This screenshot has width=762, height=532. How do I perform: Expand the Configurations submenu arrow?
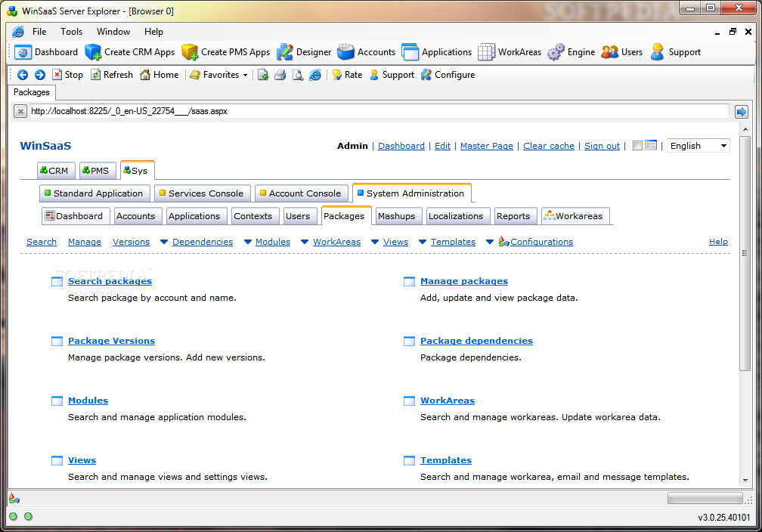490,242
